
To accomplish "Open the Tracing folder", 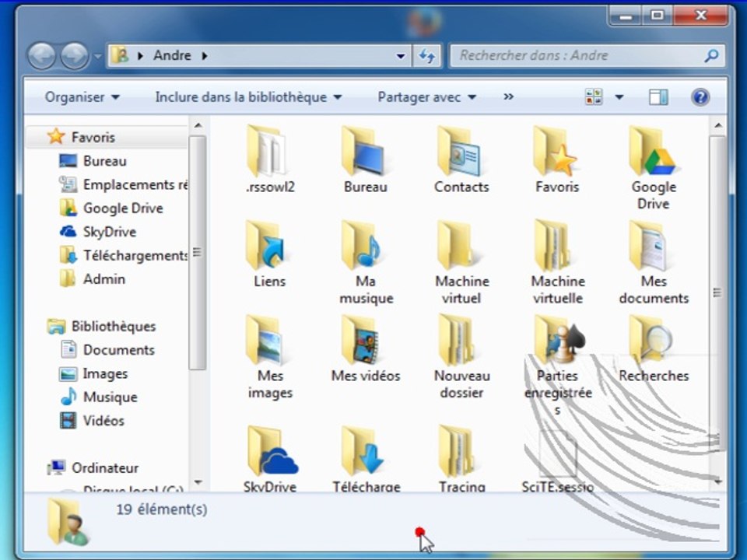I will (461, 458).
